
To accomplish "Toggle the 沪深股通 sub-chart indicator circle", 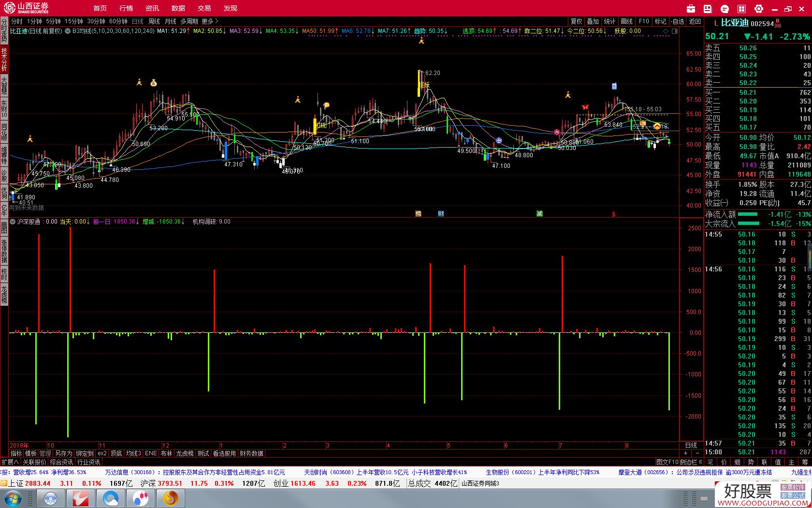I will [x=13, y=222].
